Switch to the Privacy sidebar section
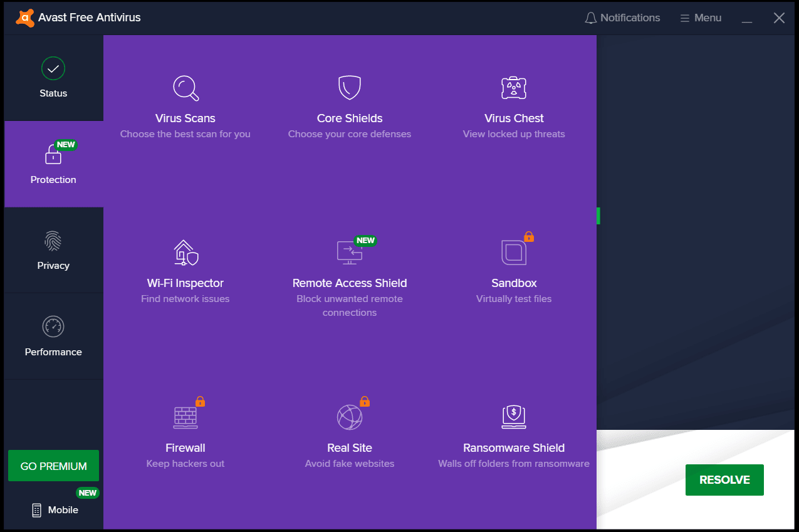This screenshot has height=532, width=799. click(53, 250)
